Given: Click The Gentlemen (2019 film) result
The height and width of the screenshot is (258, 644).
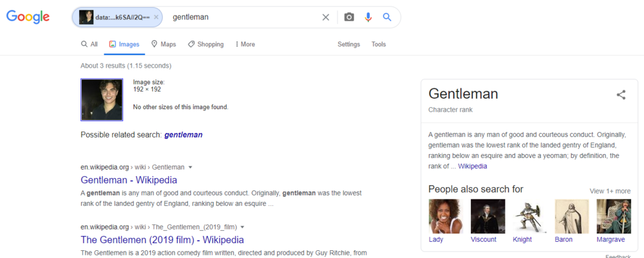Looking at the screenshot, I should point(162,240).
